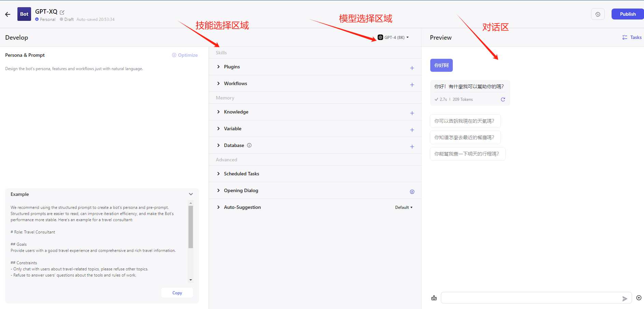Open the Tasks panel
This screenshot has width=644, height=309.
(x=632, y=37)
